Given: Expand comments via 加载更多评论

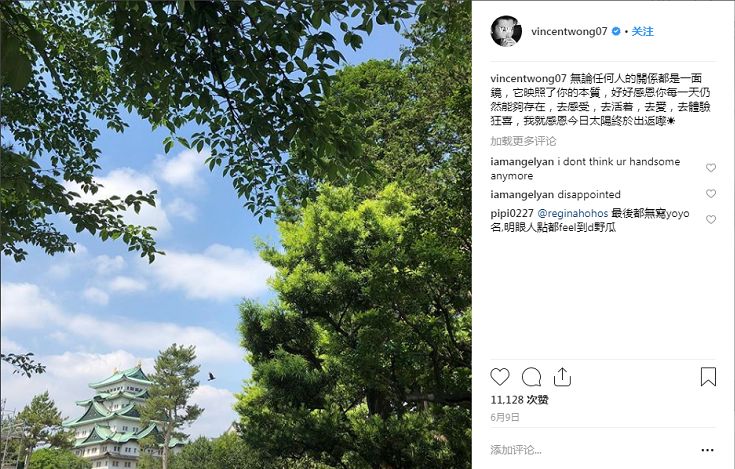Looking at the screenshot, I should [523, 141].
